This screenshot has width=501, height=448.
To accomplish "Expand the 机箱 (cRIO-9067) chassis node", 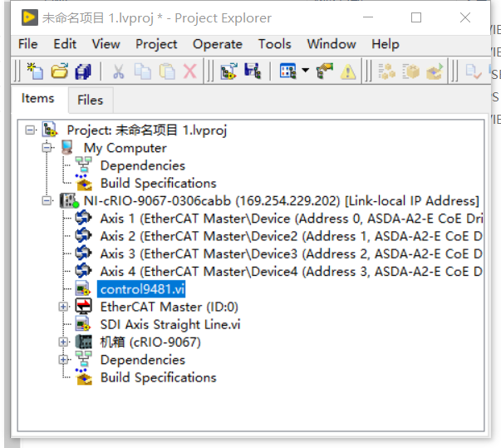I will pos(63,342).
